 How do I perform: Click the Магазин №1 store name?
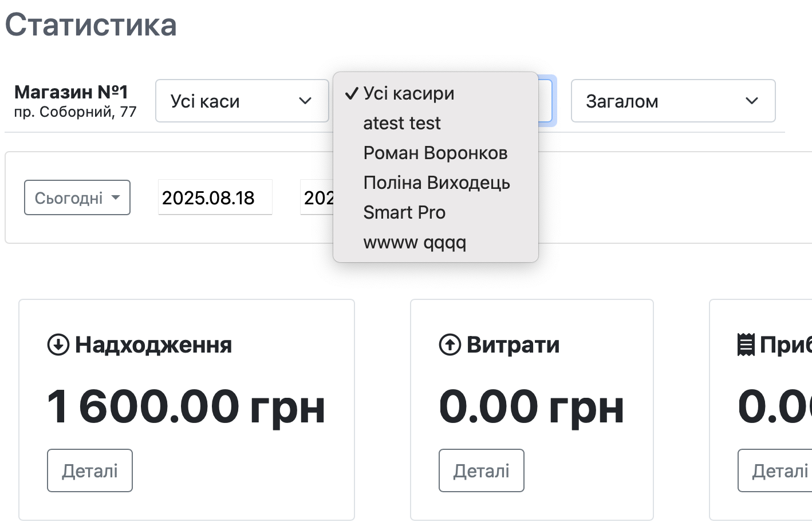(x=71, y=92)
